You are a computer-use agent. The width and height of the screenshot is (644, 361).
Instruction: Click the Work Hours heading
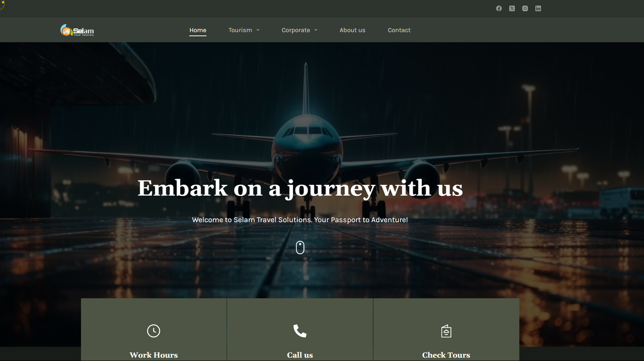coord(153,355)
